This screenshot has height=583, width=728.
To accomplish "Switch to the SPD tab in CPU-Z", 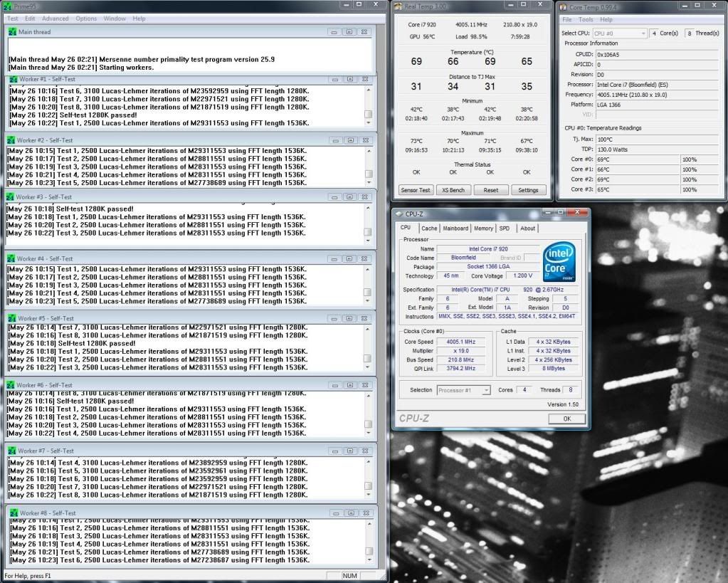I will (505, 229).
